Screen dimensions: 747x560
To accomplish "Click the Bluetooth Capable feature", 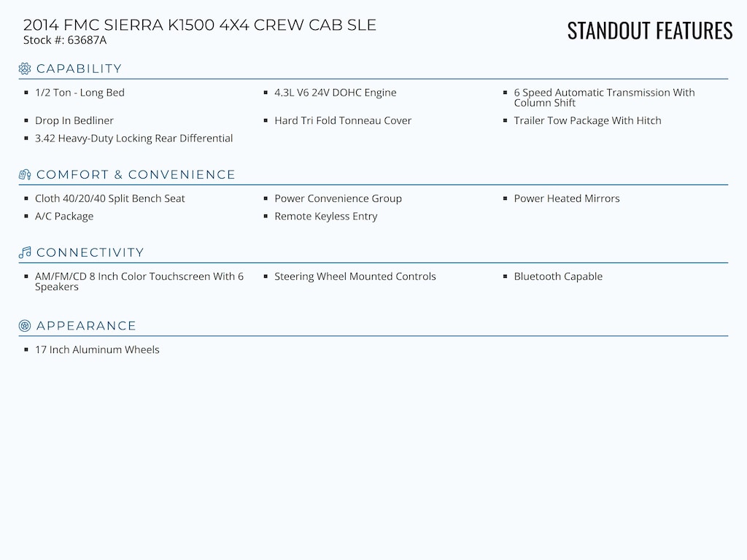I will (x=558, y=276).
